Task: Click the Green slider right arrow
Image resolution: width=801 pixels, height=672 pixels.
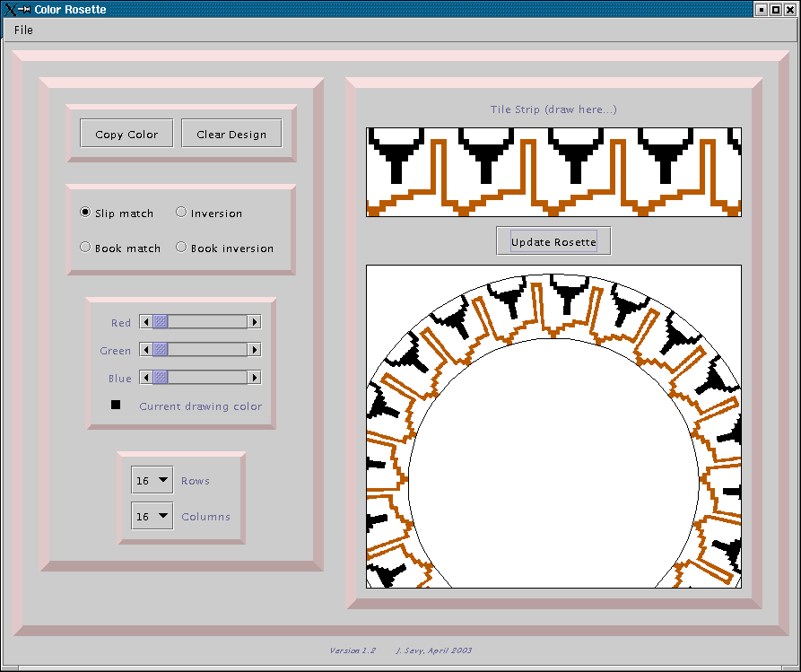Action: tap(254, 350)
